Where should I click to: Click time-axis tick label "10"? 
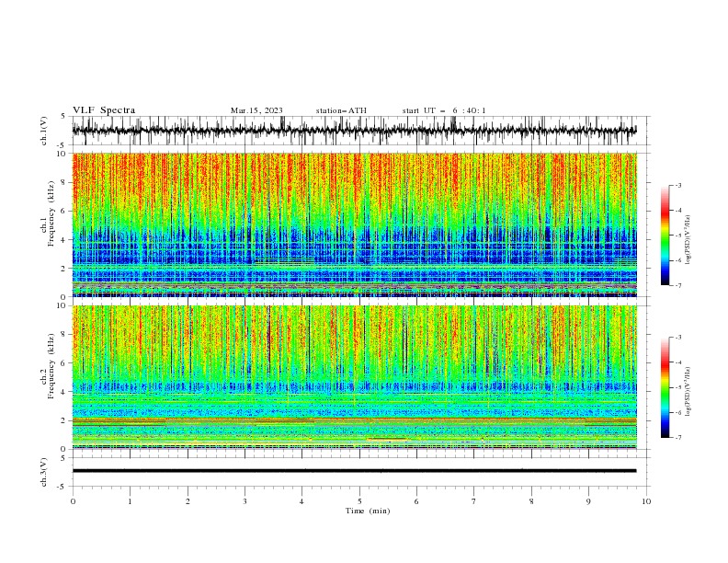pos(646,501)
